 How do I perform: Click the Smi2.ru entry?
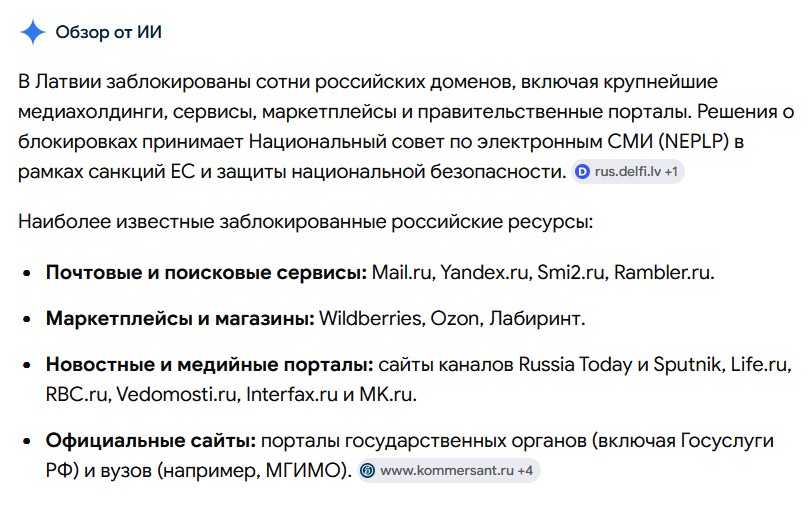point(572,273)
